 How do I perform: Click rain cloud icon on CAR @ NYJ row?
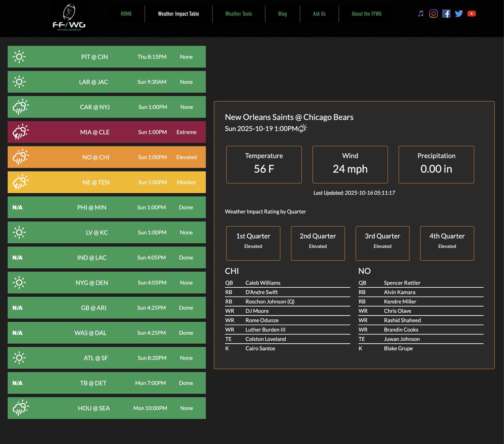point(21,107)
